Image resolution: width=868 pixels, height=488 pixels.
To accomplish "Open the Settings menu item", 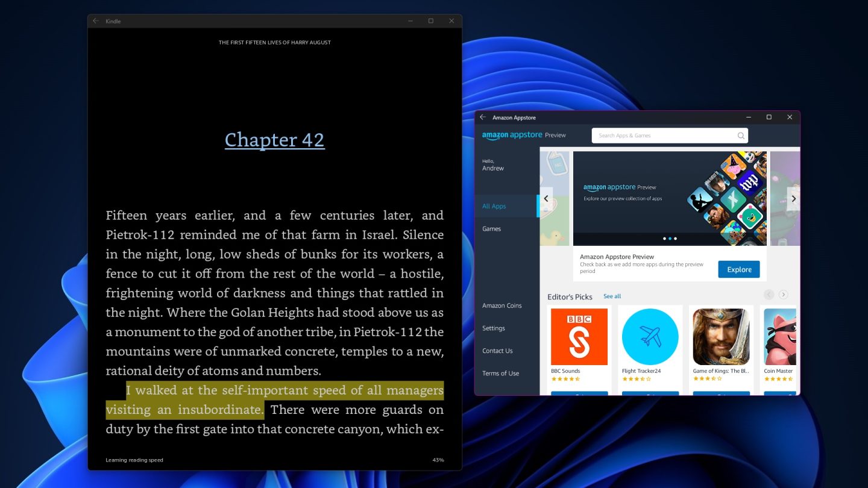I will point(493,328).
